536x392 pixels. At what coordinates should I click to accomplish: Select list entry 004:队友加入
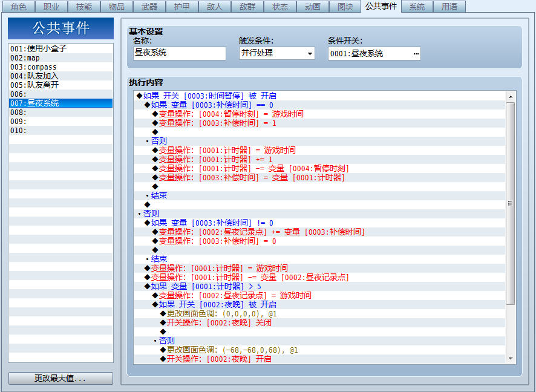click(61, 76)
